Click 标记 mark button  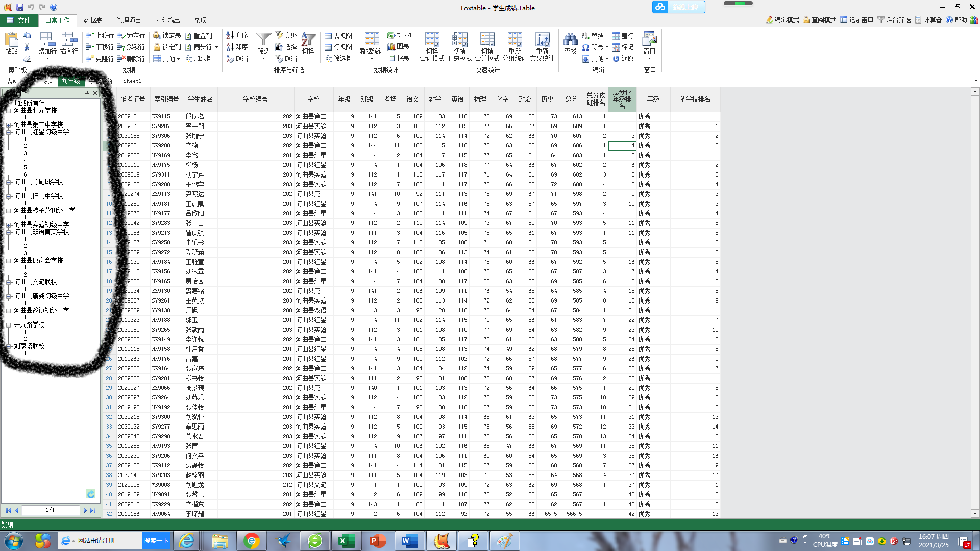623,47
